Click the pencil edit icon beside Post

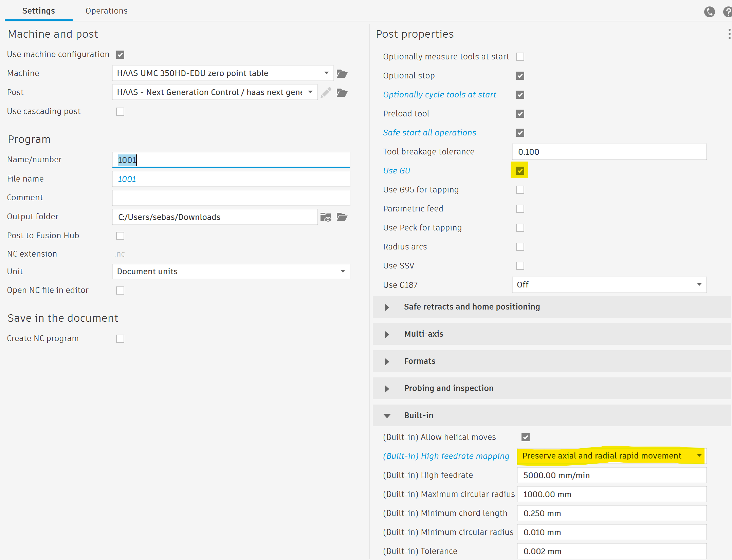326,92
